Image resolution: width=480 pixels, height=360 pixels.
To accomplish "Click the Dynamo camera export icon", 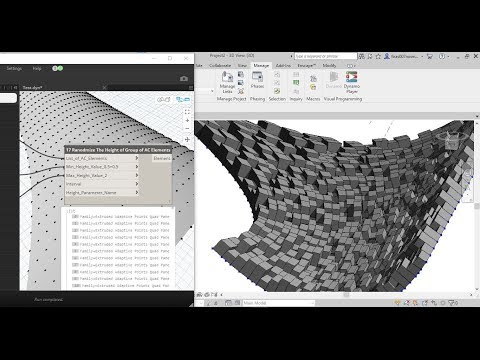I will tap(184, 79).
